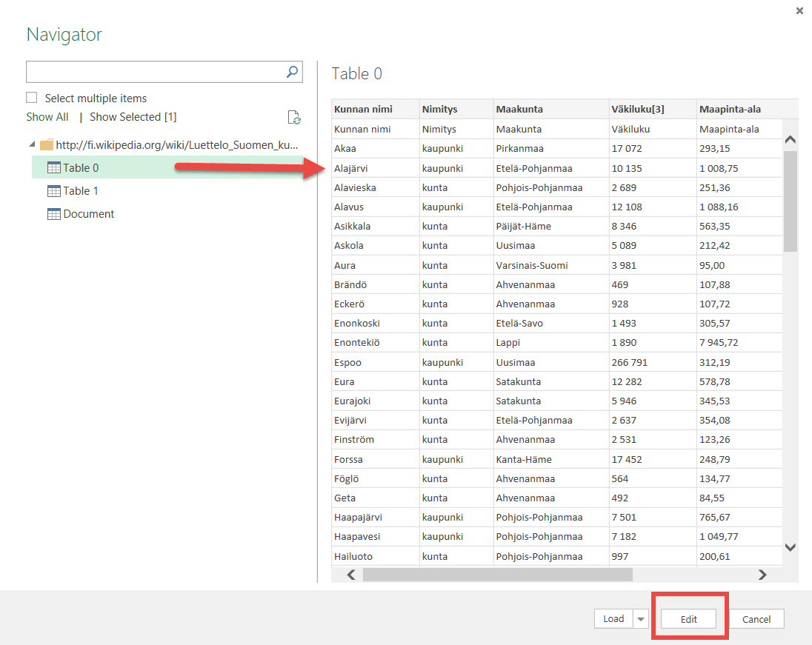The width and height of the screenshot is (812, 645).
Task: Enable Select multiple items checkbox
Action: click(32, 98)
